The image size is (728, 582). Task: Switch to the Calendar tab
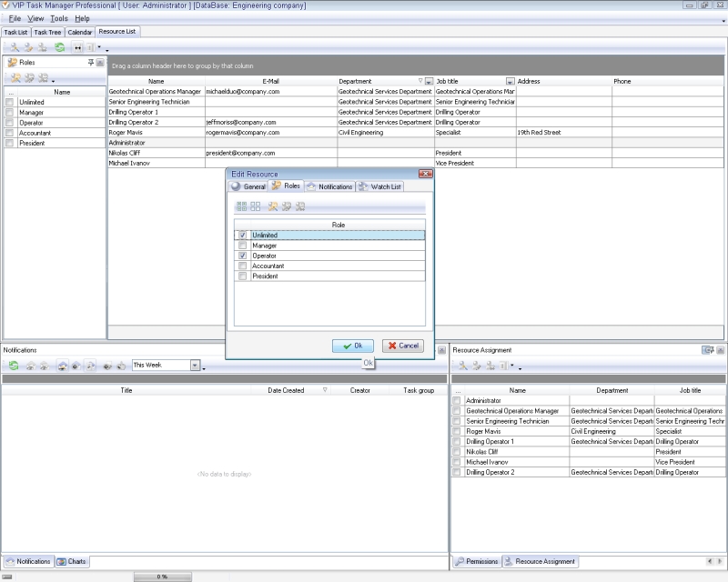pyautogui.click(x=80, y=32)
